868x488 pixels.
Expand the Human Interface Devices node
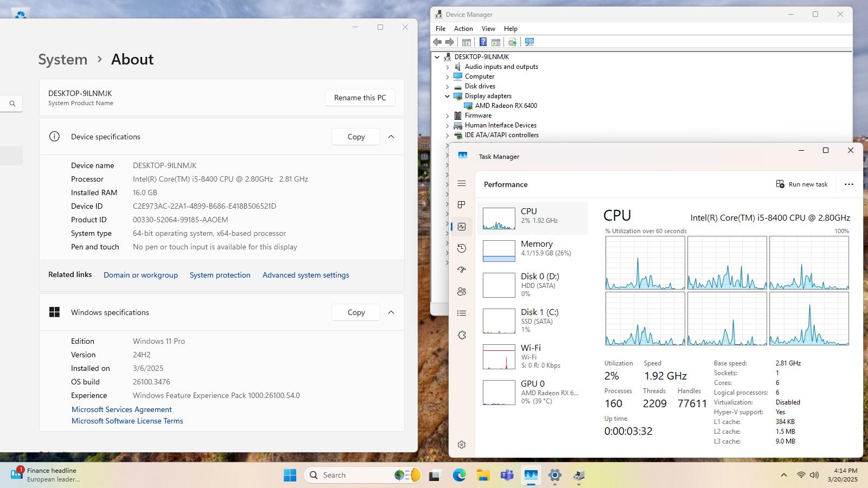pyautogui.click(x=448, y=126)
